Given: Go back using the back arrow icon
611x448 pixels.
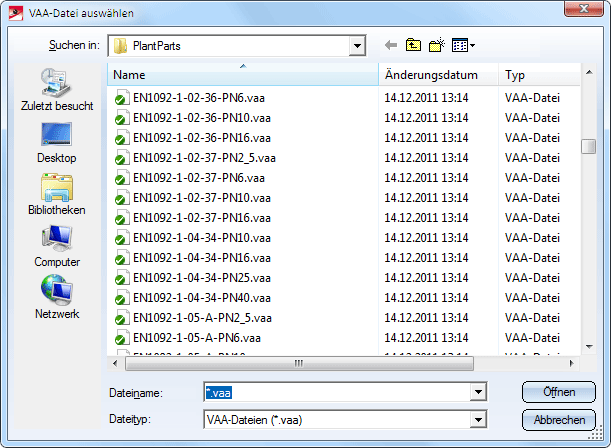Looking at the screenshot, I should pos(390,46).
